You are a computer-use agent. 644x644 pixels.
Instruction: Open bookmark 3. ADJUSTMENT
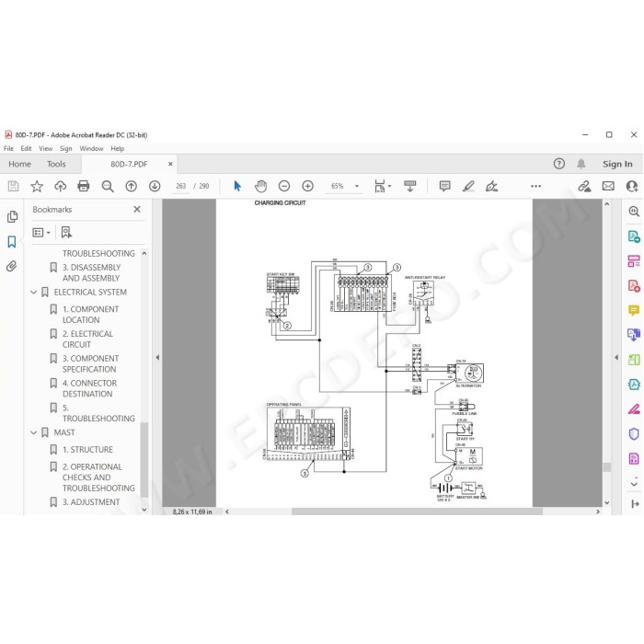[x=91, y=502]
